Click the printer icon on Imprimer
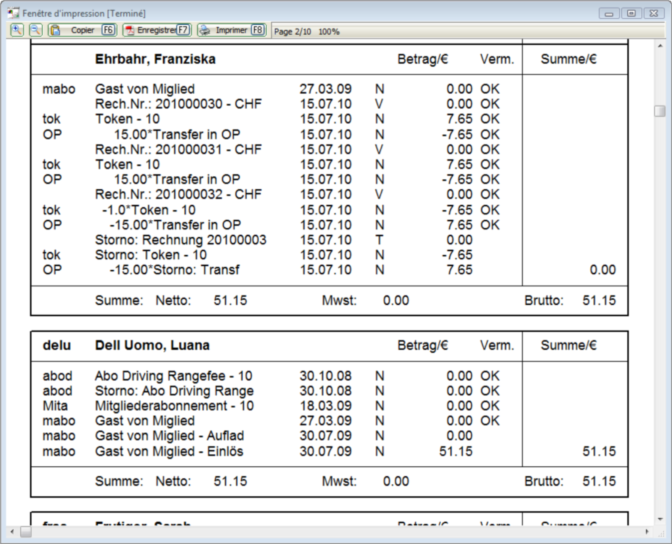The width and height of the screenshot is (672, 544). pyautogui.click(x=205, y=30)
